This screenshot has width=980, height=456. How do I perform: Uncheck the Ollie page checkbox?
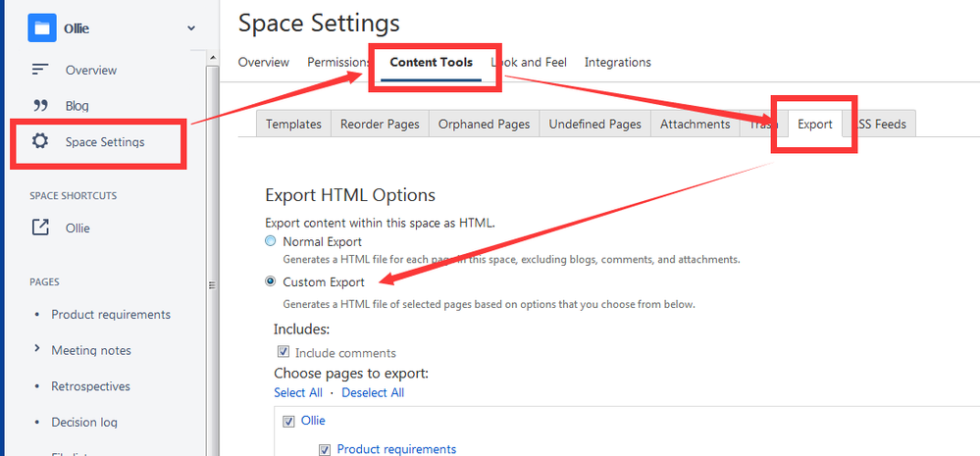point(288,422)
